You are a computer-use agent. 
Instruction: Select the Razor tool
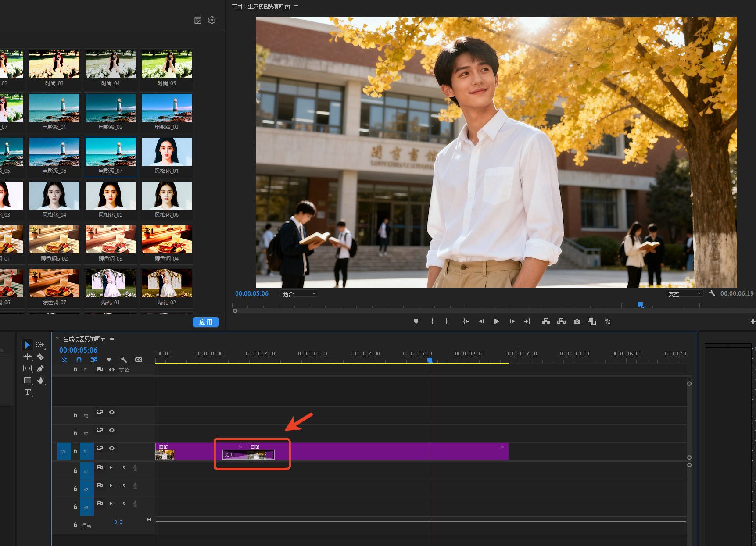click(40, 357)
